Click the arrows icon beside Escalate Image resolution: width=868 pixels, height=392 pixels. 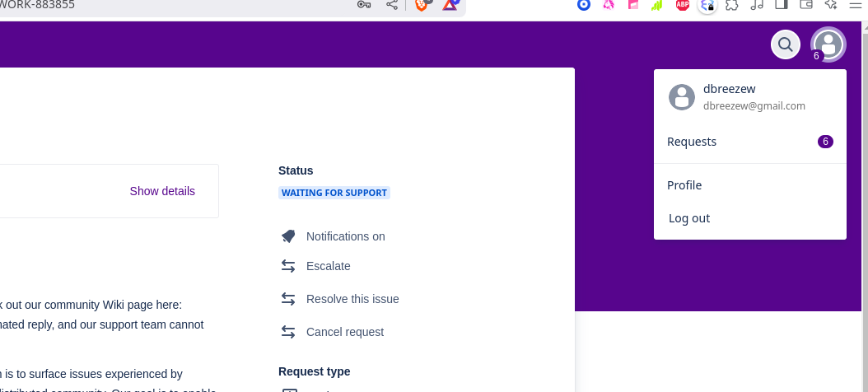coord(288,266)
